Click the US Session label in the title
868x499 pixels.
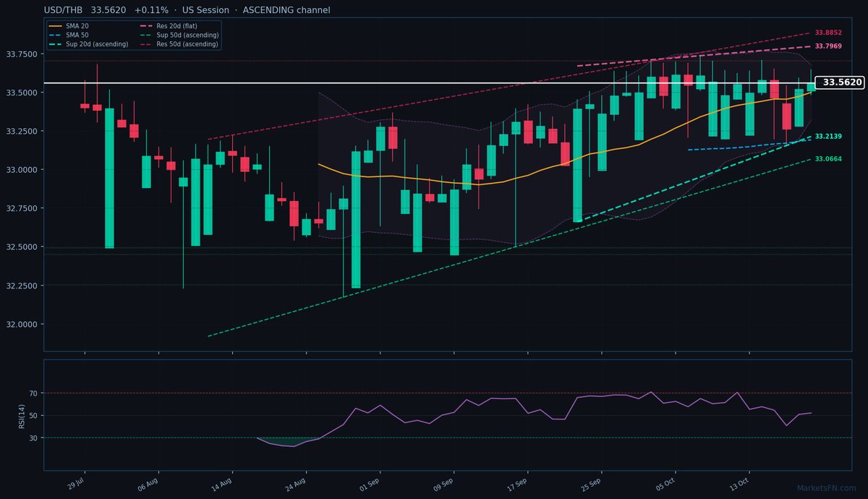pos(205,10)
